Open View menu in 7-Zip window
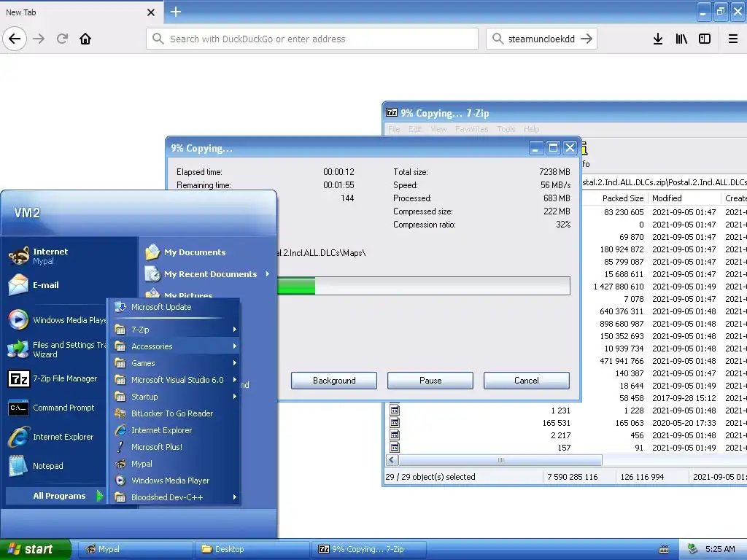Image resolution: width=747 pixels, height=560 pixels. coord(438,129)
